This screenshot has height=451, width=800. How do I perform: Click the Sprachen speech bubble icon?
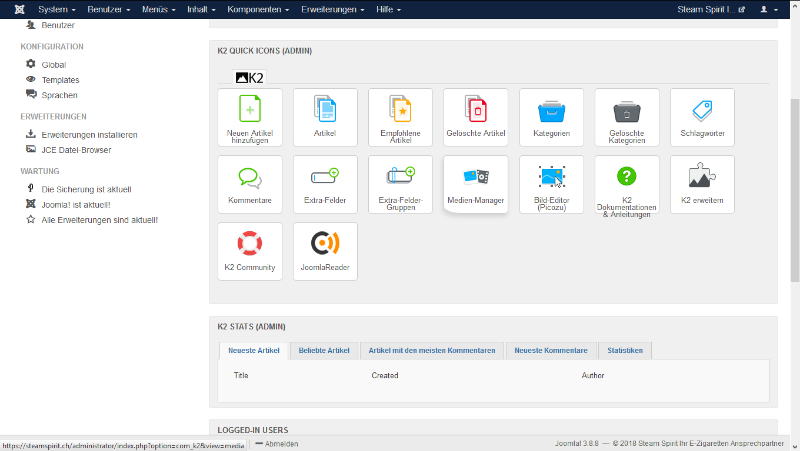point(31,94)
